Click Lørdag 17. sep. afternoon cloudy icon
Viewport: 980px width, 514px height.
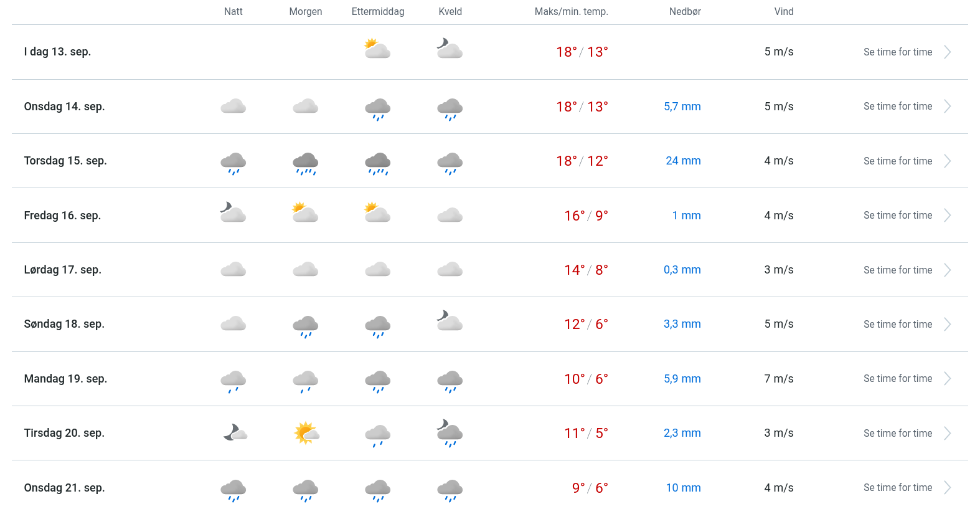pos(377,270)
